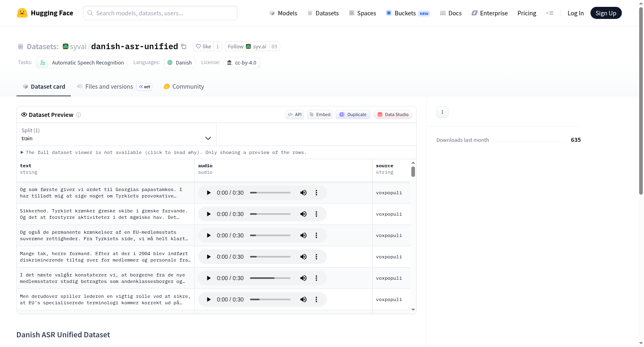
Task: Click the Sign Up button
Action: click(606, 13)
